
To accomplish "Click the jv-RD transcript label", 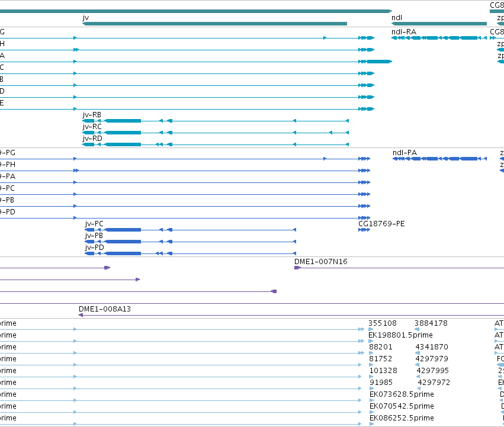I will (92, 139).
